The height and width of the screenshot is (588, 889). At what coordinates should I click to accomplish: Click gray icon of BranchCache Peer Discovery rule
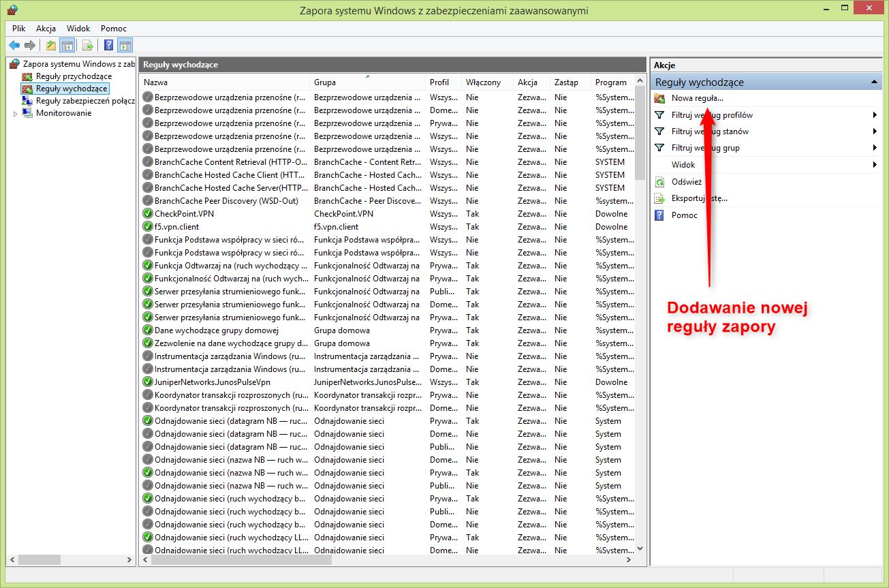148,201
